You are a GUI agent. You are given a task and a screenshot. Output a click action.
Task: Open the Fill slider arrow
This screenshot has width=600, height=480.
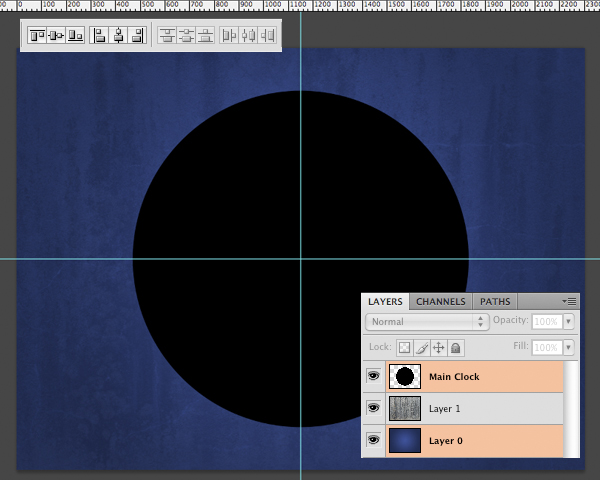coord(569,348)
